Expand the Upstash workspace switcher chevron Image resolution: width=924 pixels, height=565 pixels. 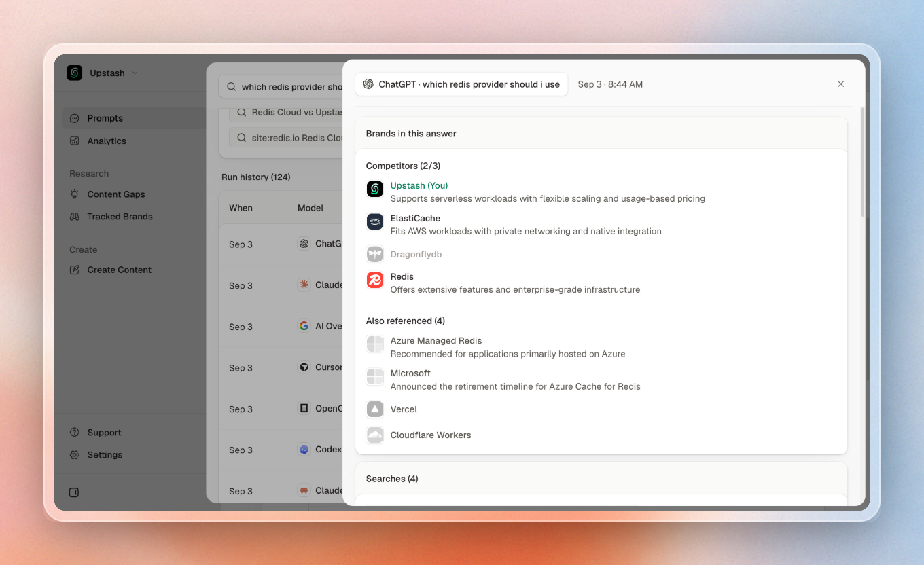(135, 73)
